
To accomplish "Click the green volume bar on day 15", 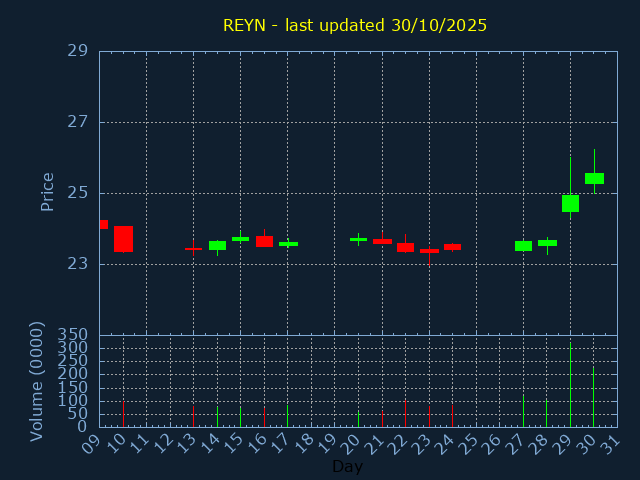I will (240, 416).
